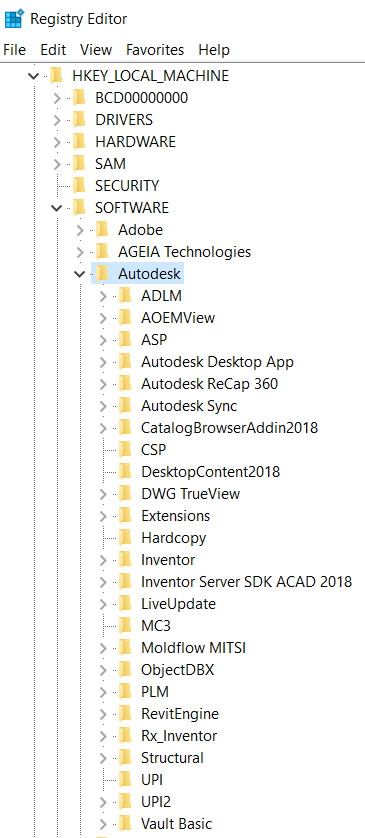Select the SECURITY key label

point(127,186)
